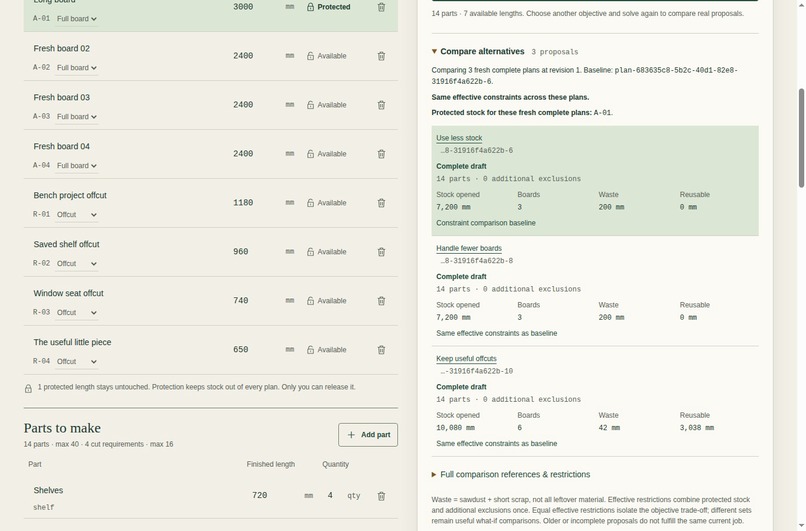806x531 pixels.
Task: Delete the Long board A-01 row
Action: tap(381, 7)
